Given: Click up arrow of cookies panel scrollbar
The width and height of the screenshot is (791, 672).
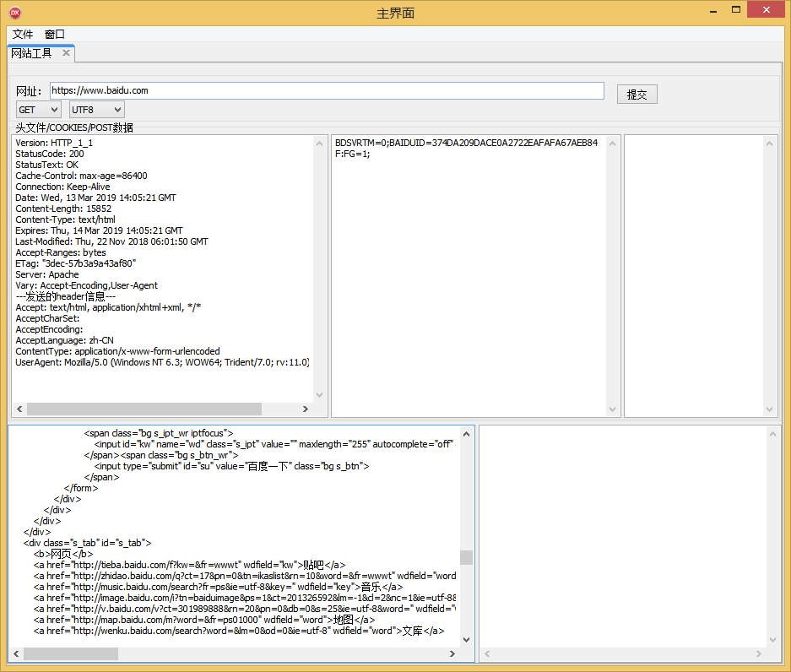Looking at the screenshot, I should point(612,144).
